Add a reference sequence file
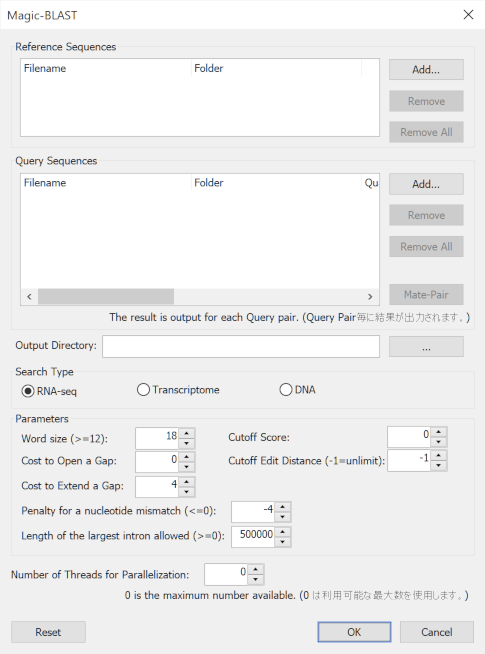485x654 pixels. [426, 69]
